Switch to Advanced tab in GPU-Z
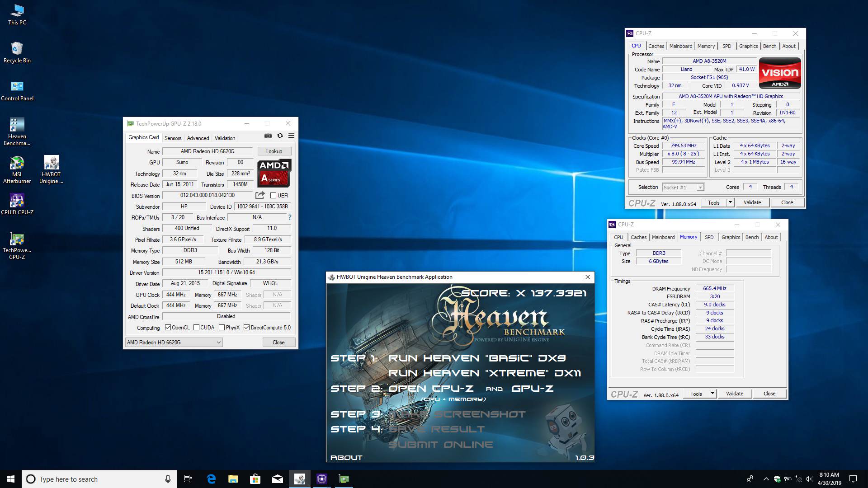This screenshot has height=488, width=868. point(198,138)
